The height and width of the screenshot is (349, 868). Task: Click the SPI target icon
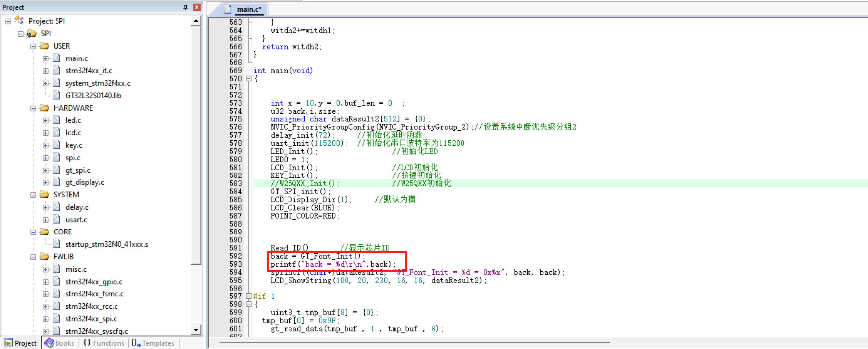pos(32,33)
